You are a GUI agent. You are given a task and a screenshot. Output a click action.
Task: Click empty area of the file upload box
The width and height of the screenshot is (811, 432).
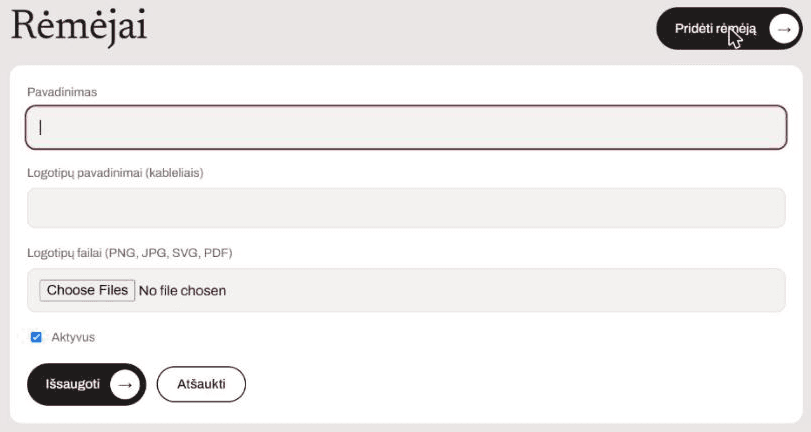507,290
